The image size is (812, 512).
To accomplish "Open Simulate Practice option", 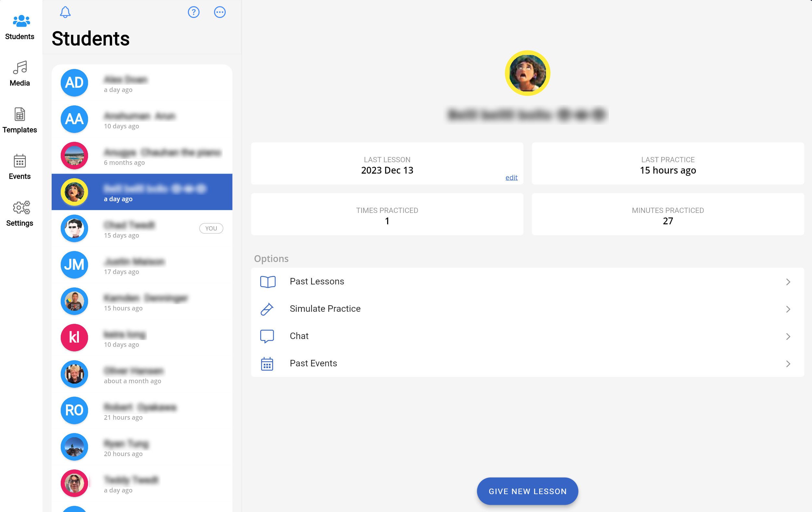I will [527, 309].
